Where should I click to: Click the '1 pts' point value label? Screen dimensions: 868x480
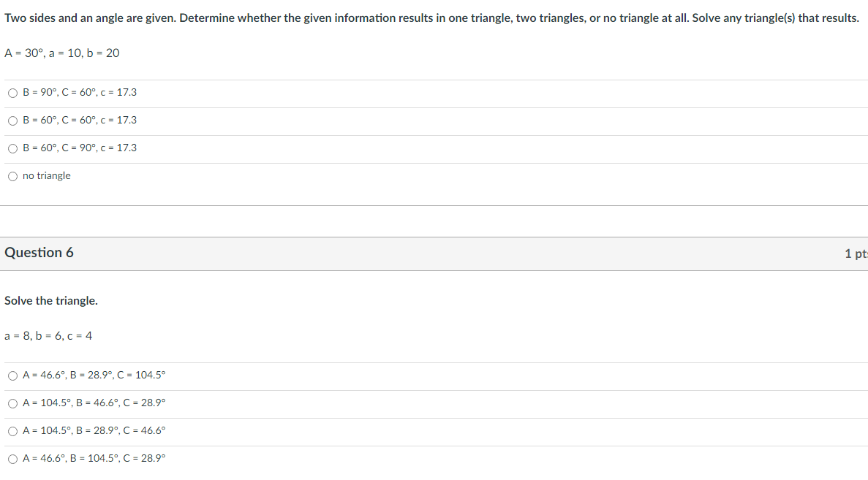point(857,253)
